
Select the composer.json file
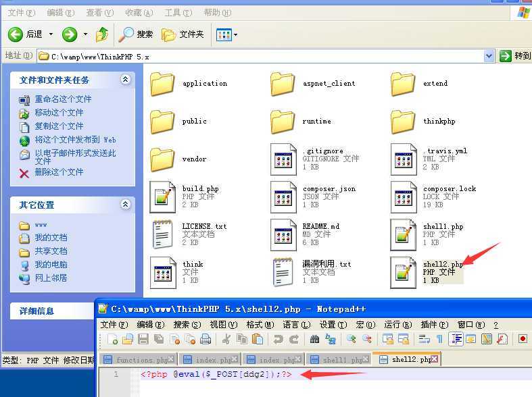point(313,196)
